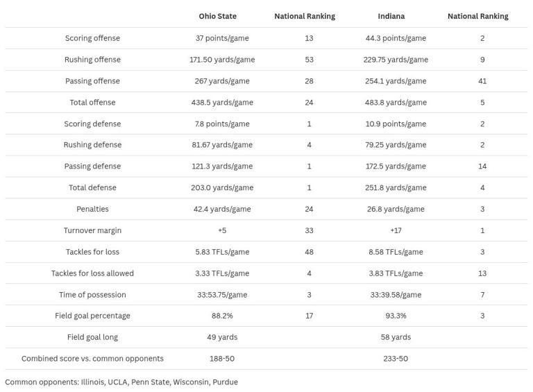Click the Field goal percentage label
Screen dimensions: 533x392
tap(92, 316)
